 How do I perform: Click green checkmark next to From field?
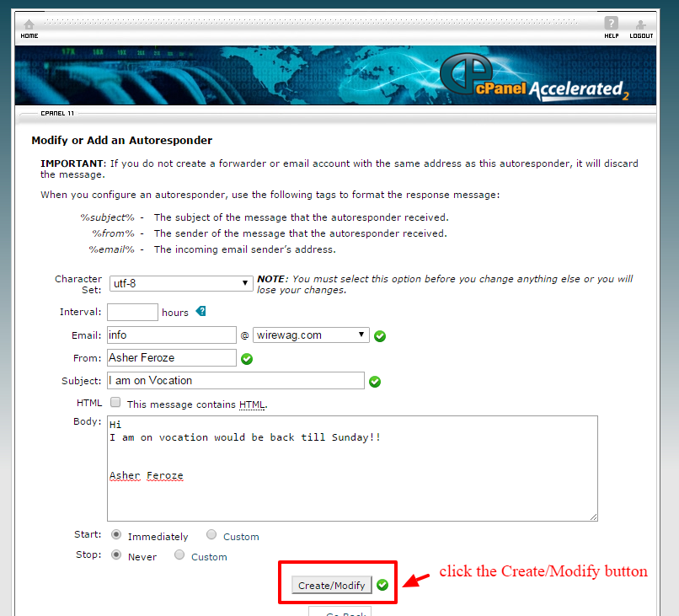click(247, 359)
